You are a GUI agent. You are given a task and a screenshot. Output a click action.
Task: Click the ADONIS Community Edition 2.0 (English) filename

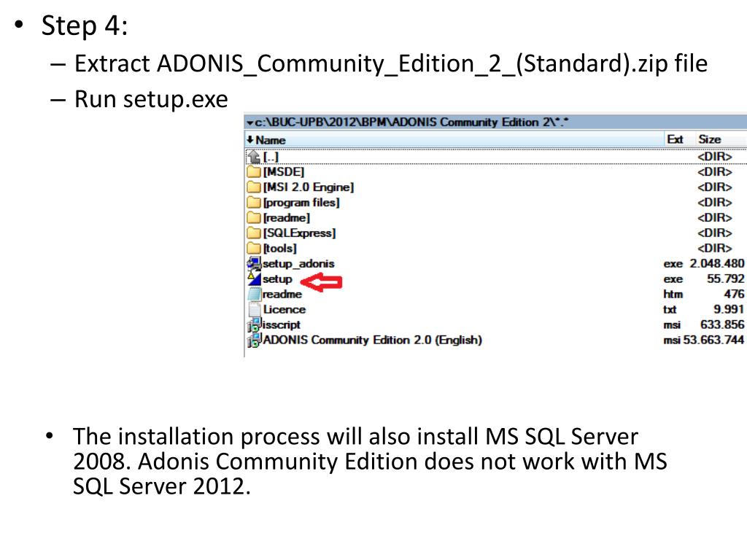[x=372, y=341]
